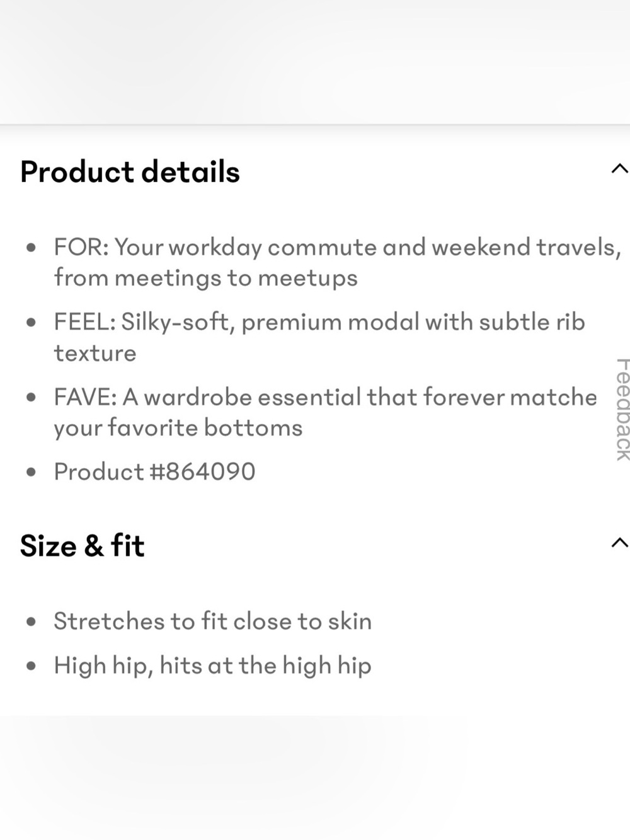
Task: Click the words your favorite bottoms
Action: [x=178, y=428]
